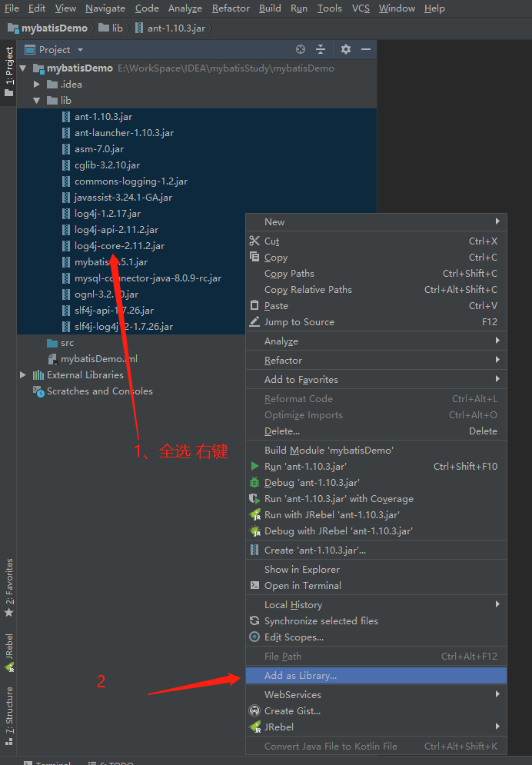Open the WebServices submenu
The image size is (532, 765).
376,694
